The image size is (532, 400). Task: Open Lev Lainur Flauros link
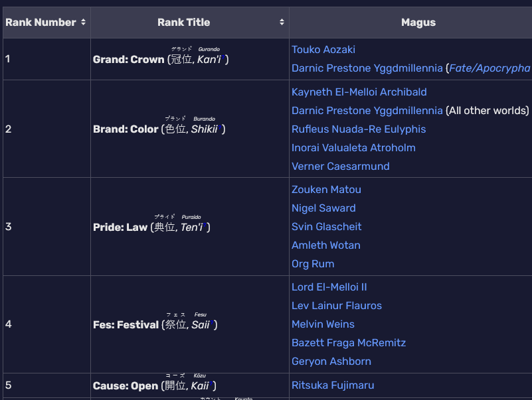pyautogui.click(x=337, y=306)
